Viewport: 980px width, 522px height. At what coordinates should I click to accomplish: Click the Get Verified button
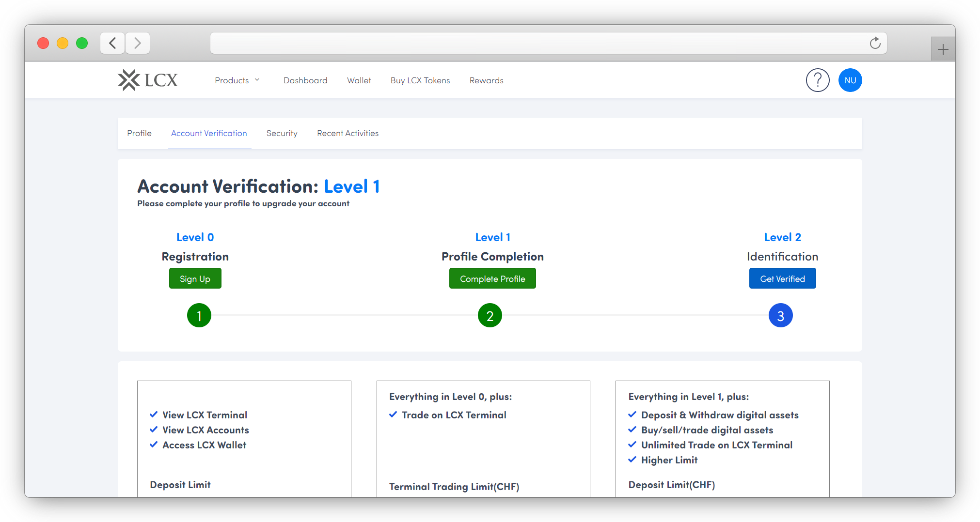pos(782,278)
